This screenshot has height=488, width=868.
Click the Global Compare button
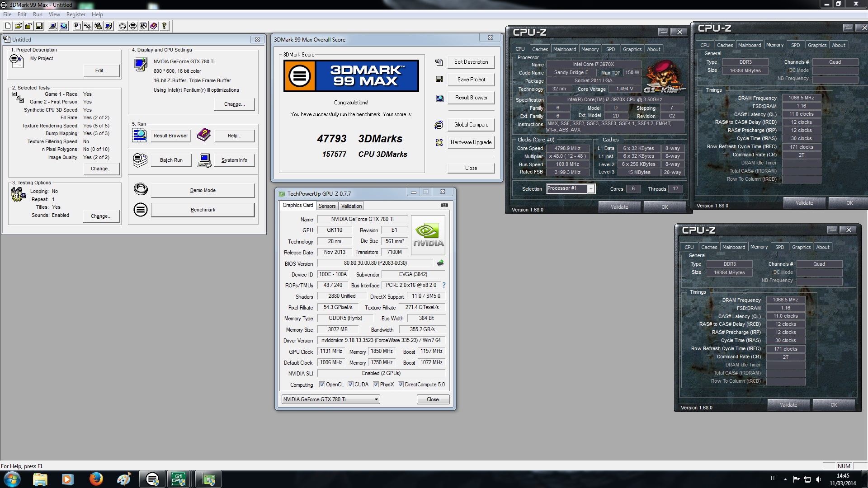coord(471,125)
